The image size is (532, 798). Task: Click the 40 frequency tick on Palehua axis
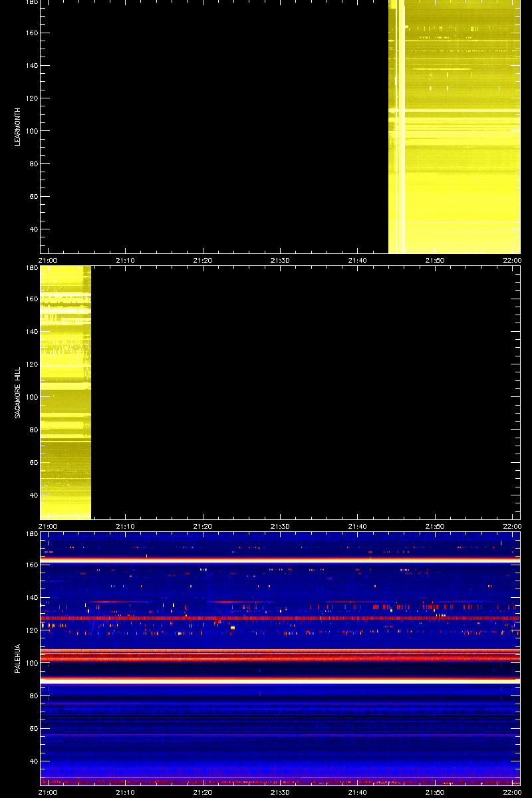pos(34,761)
